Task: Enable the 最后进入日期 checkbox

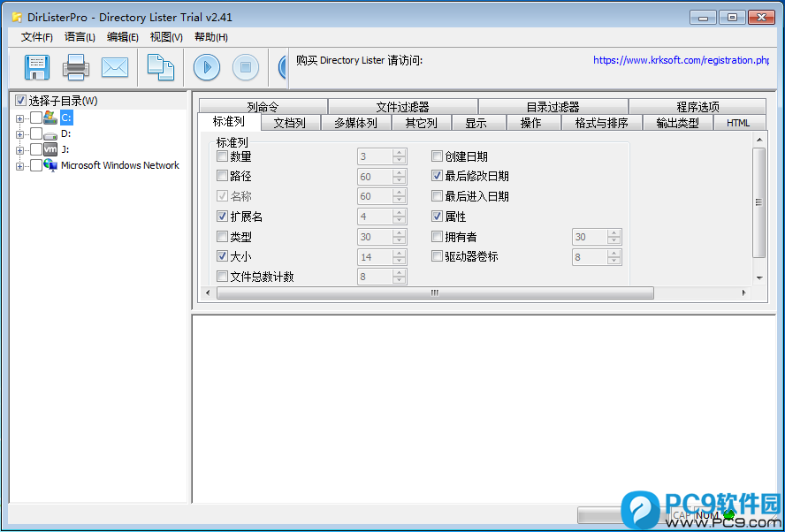Action: [437, 195]
